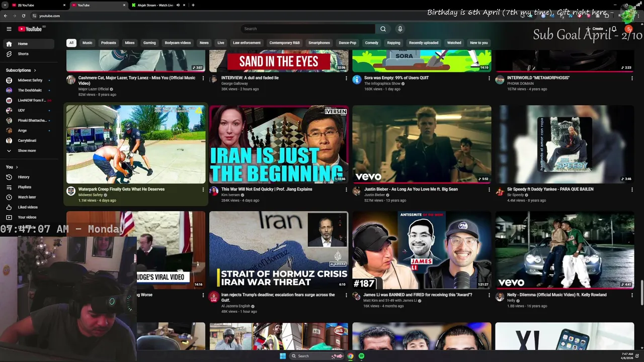This screenshot has width=644, height=362.
Task: Start voice search with the microphone icon
Action: click(400, 29)
